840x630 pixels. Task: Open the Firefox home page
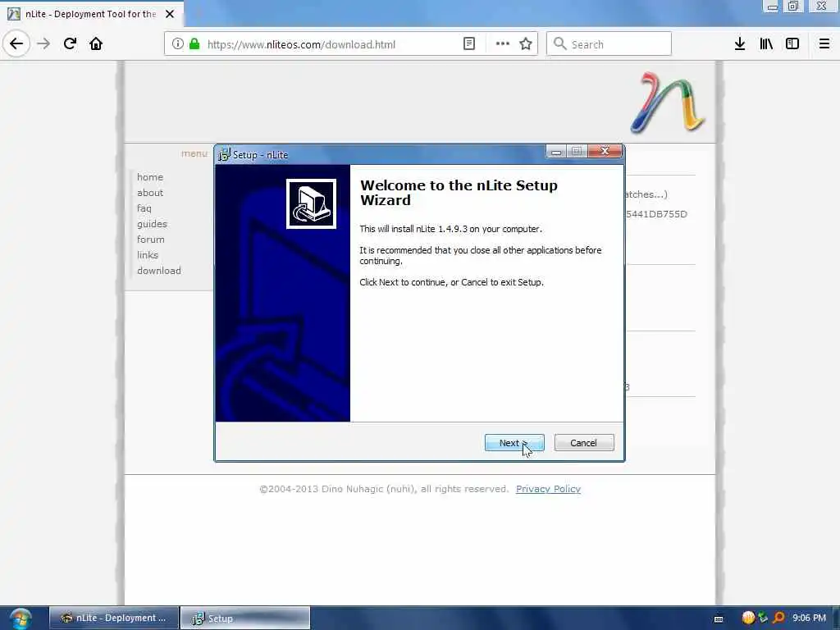pyautogui.click(x=96, y=43)
